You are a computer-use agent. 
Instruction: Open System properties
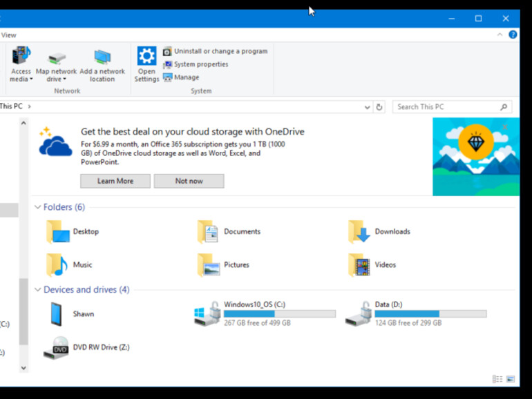click(x=196, y=64)
